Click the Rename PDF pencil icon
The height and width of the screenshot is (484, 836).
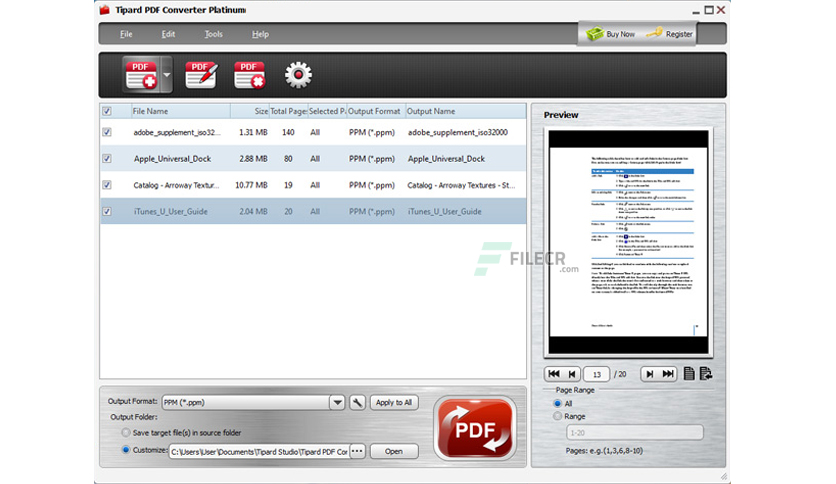(200, 75)
